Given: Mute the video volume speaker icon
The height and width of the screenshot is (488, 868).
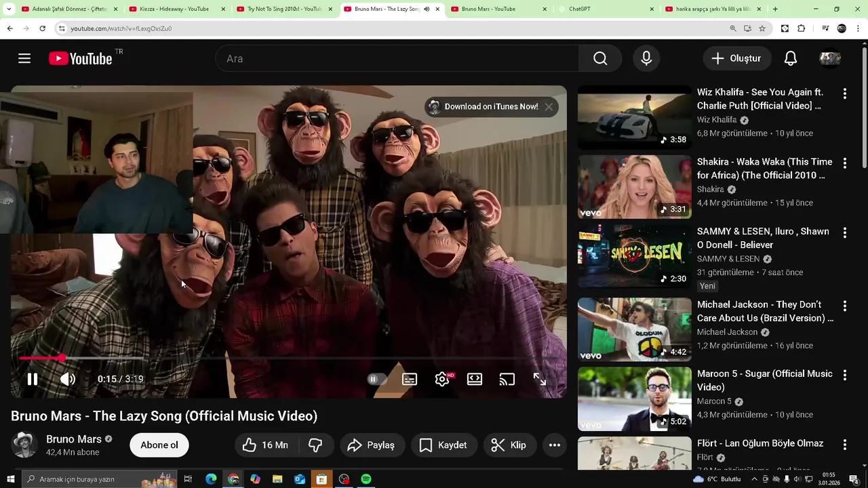Looking at the screenshot, I should click(x=68, y=379).
